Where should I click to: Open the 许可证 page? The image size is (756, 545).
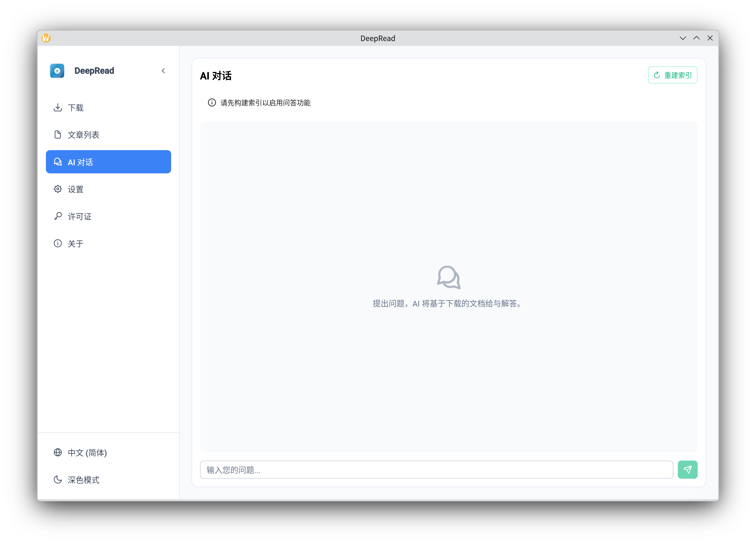pos(79,216)
